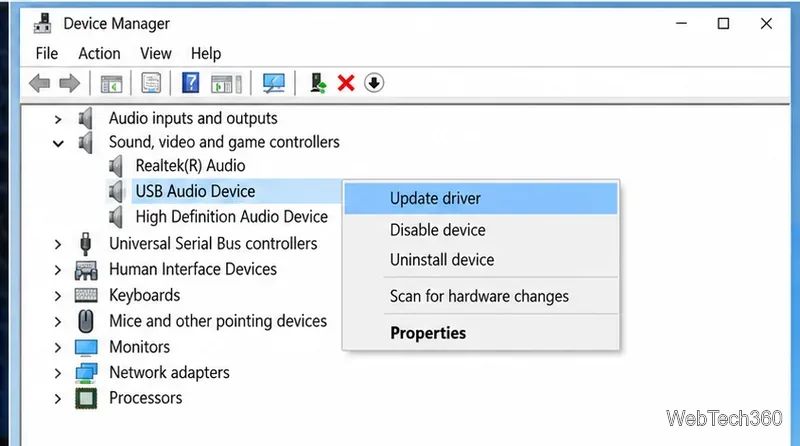Open the View menu
The height and width of the screenshot is (446, 800).
(x=156, y=54)
